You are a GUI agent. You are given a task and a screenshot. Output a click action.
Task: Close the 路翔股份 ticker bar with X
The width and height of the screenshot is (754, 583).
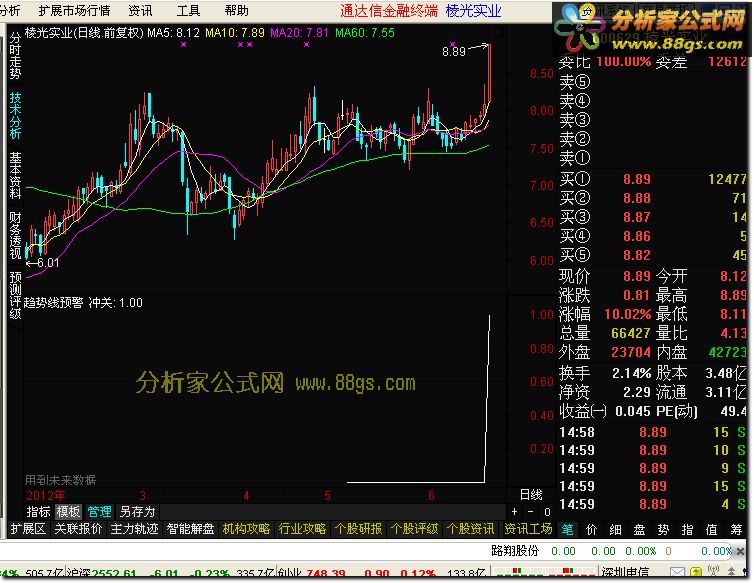coord(741,551)
